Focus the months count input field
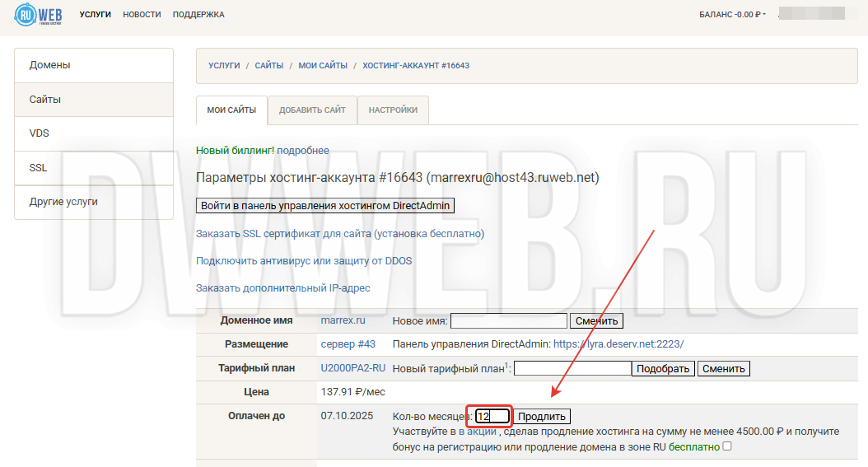The image size is (868, 467). tap(492, 417)
